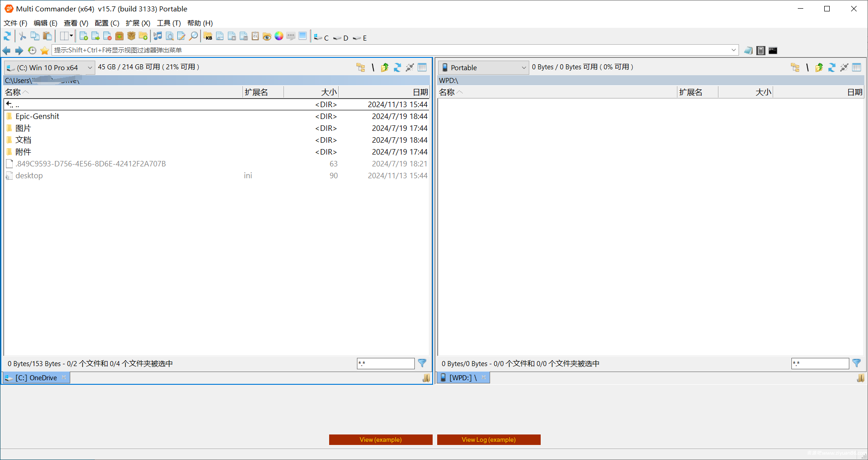Go up one folder in left panel
868x460 pixels.
(384, 67)
